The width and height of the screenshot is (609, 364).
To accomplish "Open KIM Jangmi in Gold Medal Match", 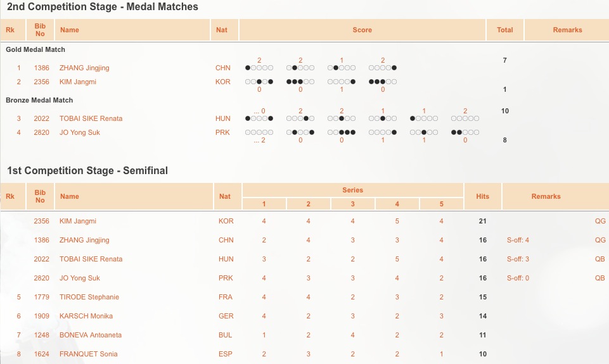I will tap(78, 82).
